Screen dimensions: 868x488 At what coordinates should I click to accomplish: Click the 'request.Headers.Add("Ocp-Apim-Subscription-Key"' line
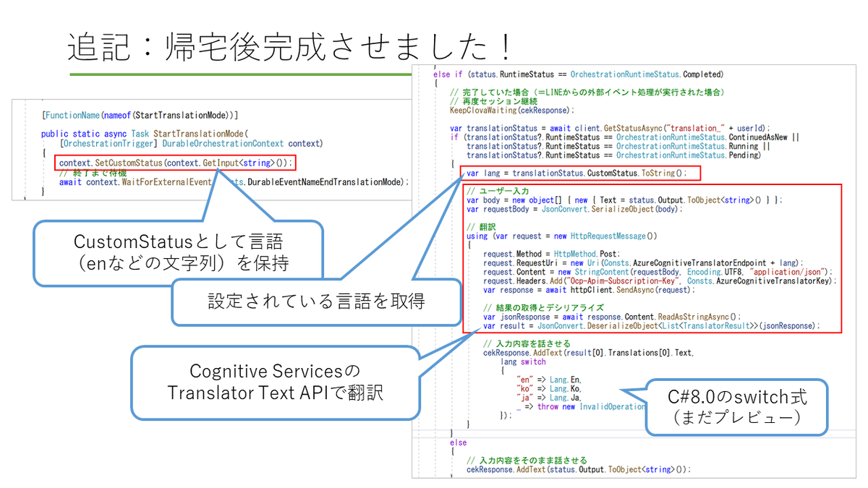tap(660, 281)
